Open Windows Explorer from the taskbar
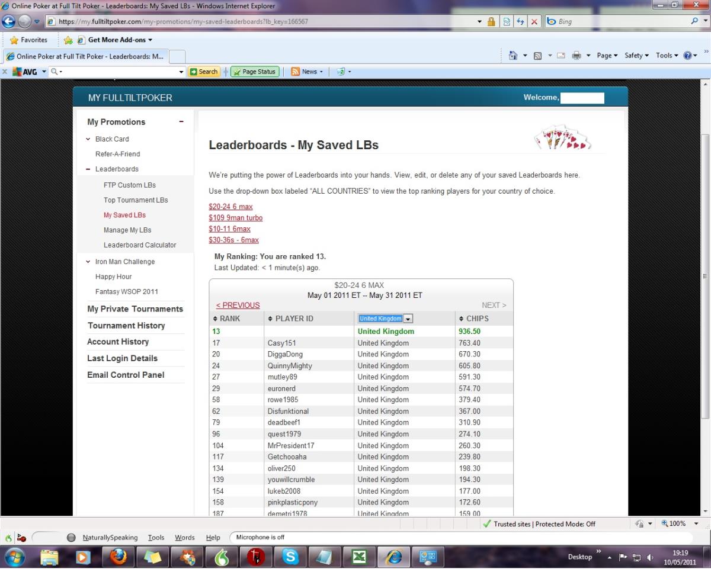This screenshot has width=711, height=588. click(50, 557)
